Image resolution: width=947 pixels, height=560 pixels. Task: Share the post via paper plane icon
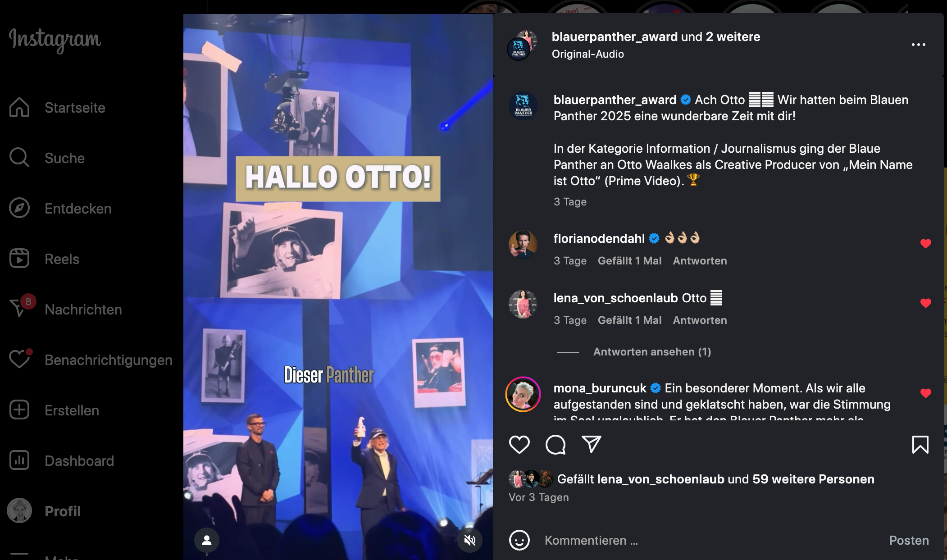(x=591, y=444)
